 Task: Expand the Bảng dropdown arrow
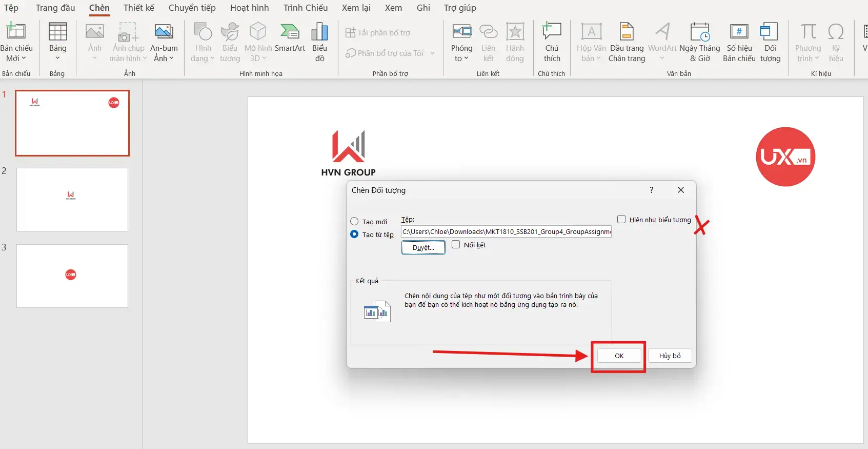[x=57, y=58]
